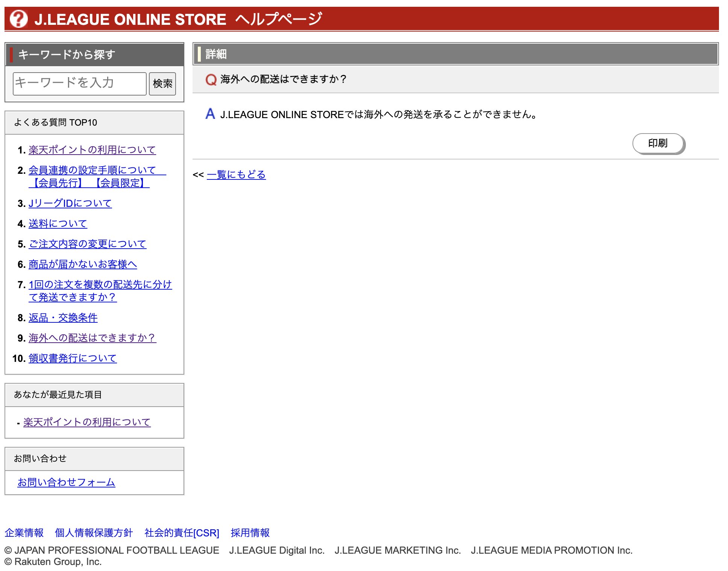Open 返品・交換条件 link
The height and width of the screenshot is (571, 728).
tap(63, 317)
